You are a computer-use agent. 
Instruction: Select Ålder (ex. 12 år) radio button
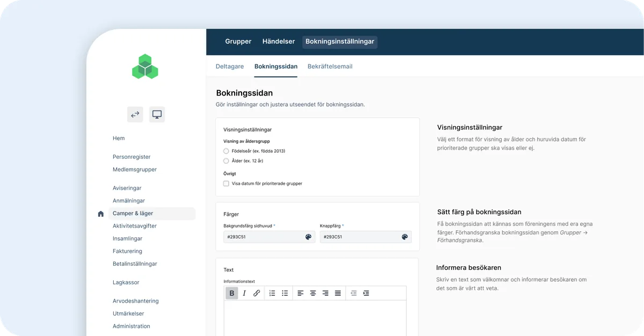(226, 161)
